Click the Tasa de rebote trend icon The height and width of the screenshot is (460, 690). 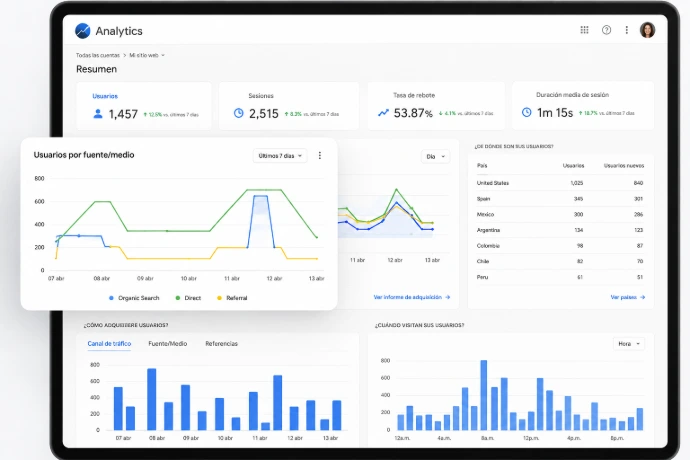coord(383,113)
